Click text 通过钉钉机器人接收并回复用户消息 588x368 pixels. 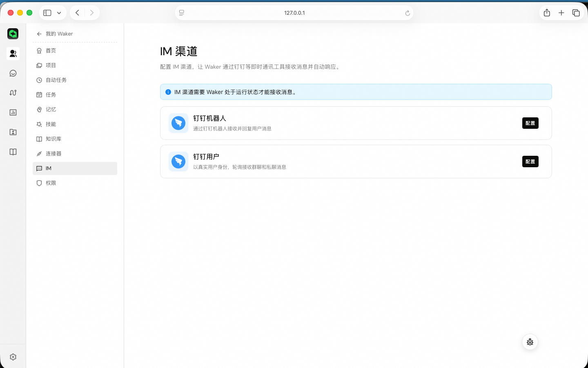pyautogui.click(x=232, y=129)
